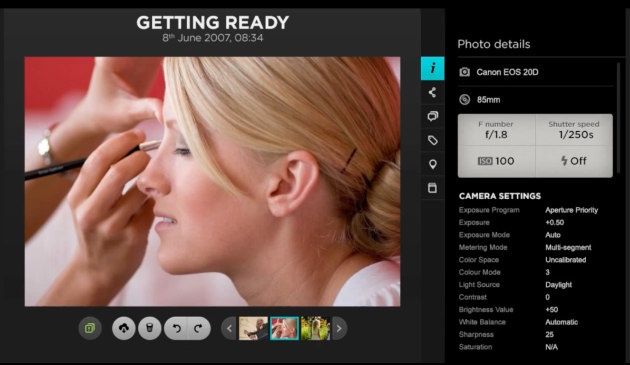Click the Daylight light source value

(x=558, y=285)
